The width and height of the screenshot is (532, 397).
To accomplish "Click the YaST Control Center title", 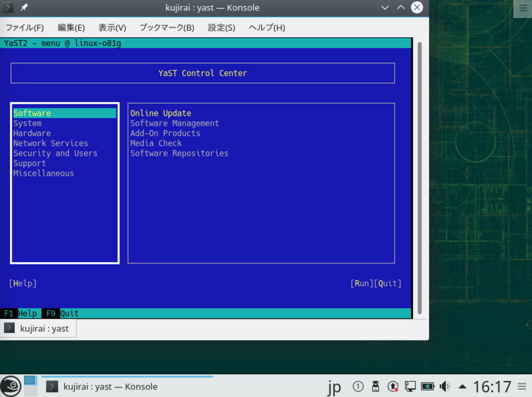I will (203, 73).
